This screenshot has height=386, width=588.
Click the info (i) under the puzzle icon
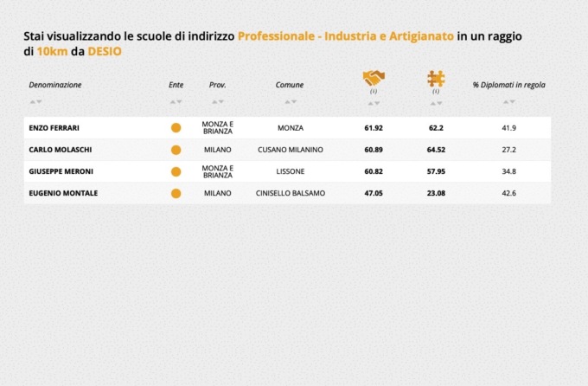(x=436, y=91)
